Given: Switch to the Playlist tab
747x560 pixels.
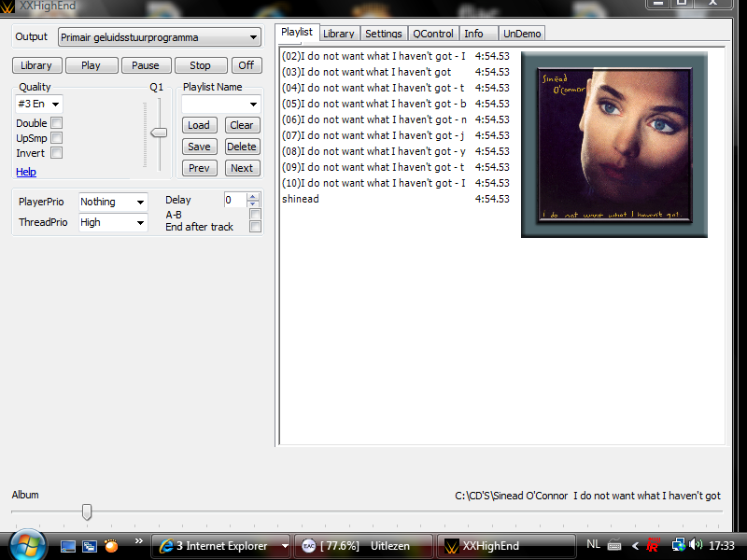Looking at the screenshot, I should pos(297,33).
